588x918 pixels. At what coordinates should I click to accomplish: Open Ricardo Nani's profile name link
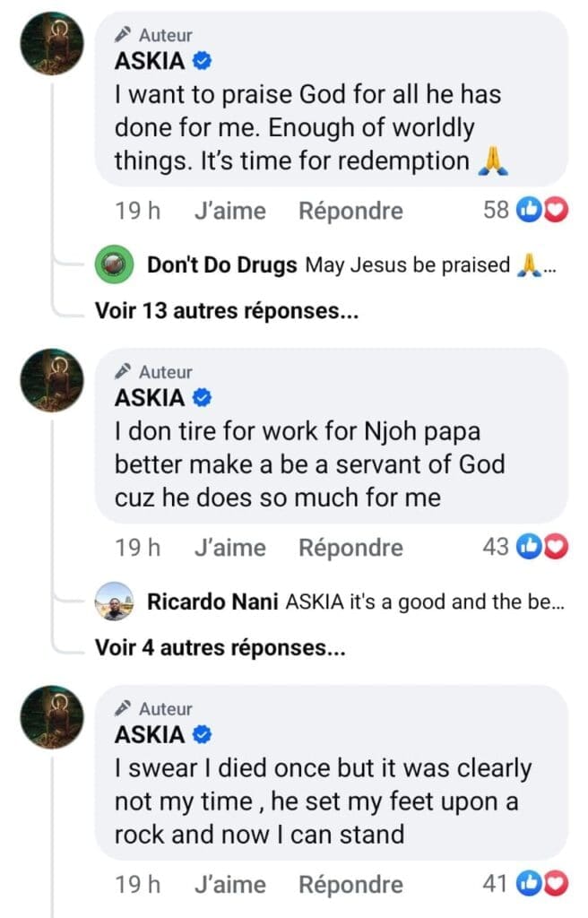coord(212,602)
